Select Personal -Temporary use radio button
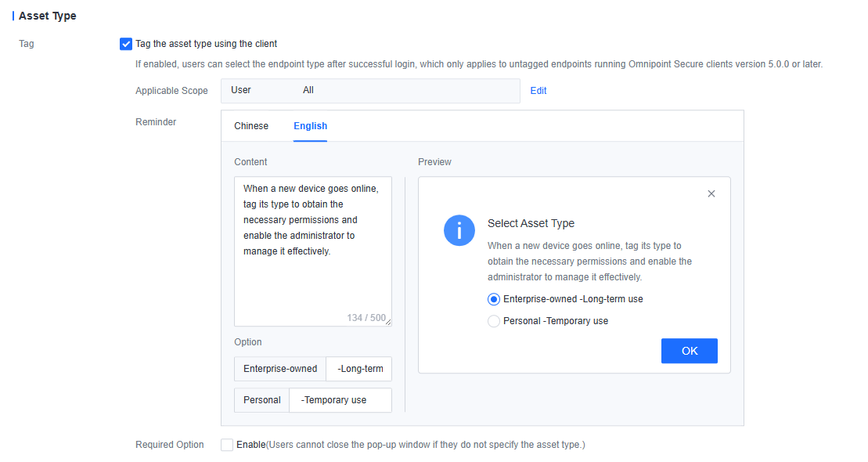The width and height of the screenshot is (868, 462). (494, 321)
